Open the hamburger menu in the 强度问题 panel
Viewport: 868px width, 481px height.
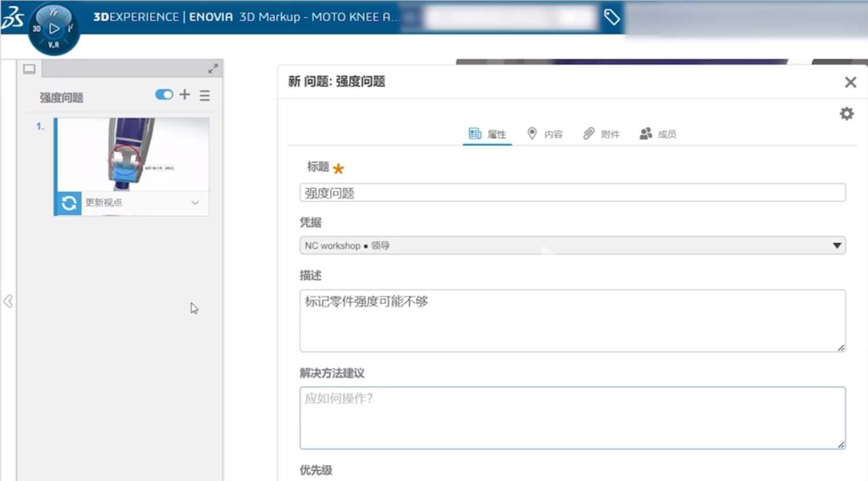pos(204,96)
